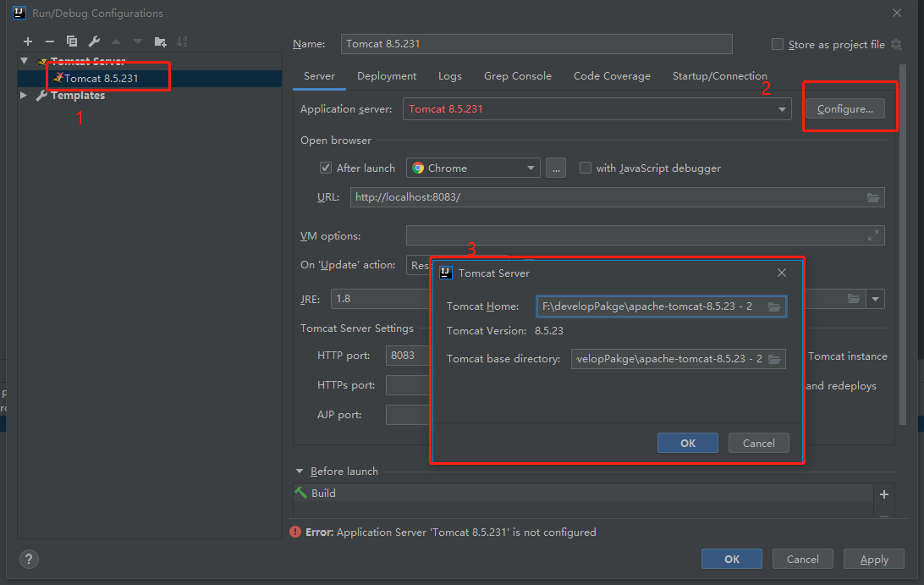
Task: Focus the Name input field
Action: [536, 44]
